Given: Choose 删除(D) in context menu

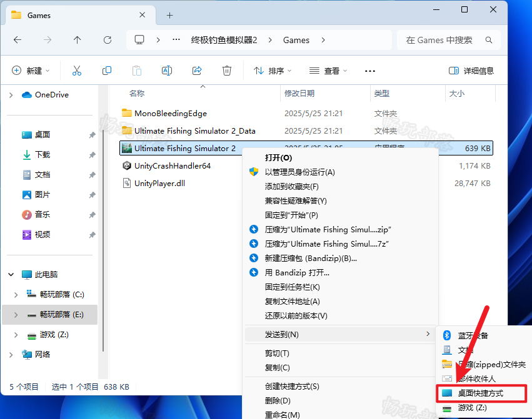Looking at the screenshot, I should [x=278, y=400].
